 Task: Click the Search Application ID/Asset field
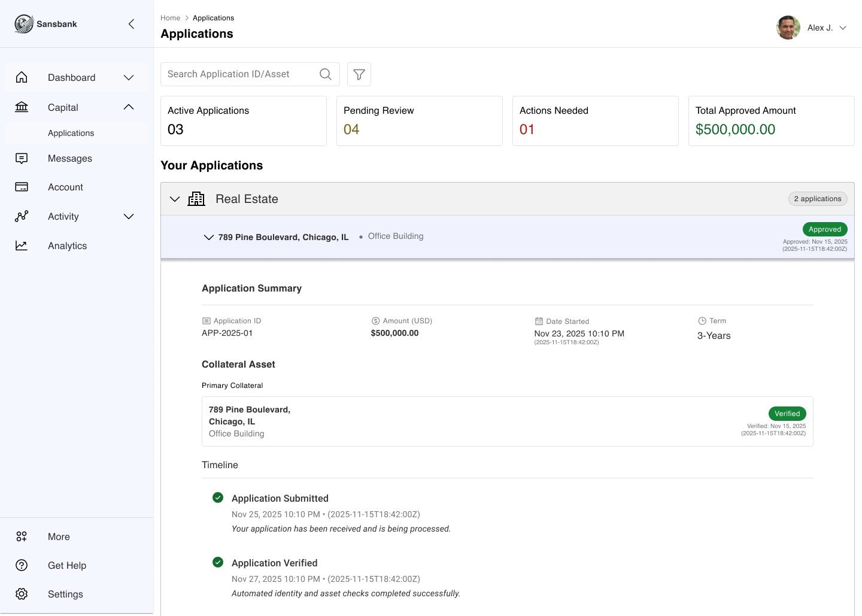(239, 74)
